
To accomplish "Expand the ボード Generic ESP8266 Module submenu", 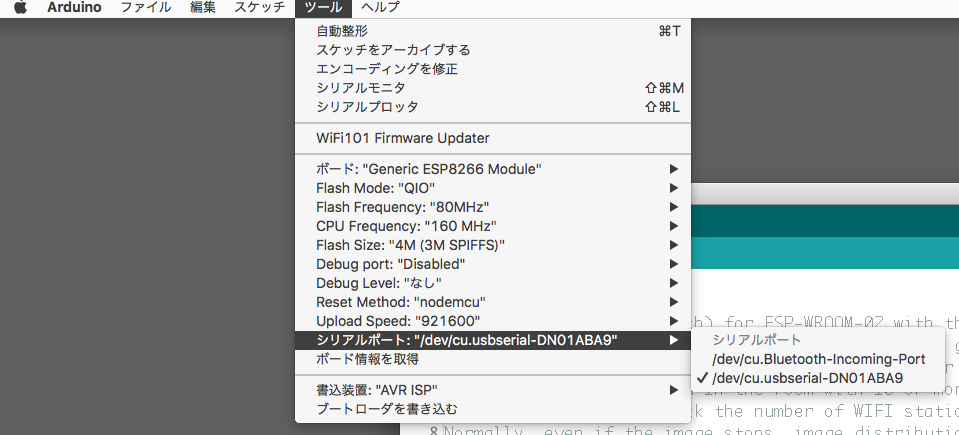I will click(x=493, y=169).
